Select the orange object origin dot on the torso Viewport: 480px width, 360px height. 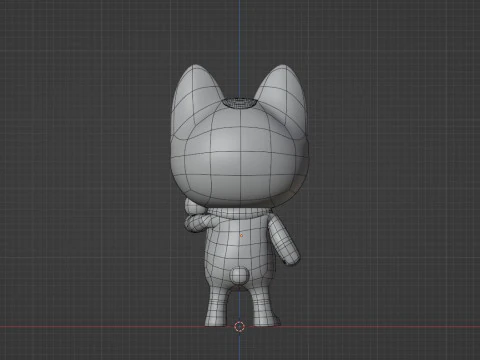click(x=241, y=236)
